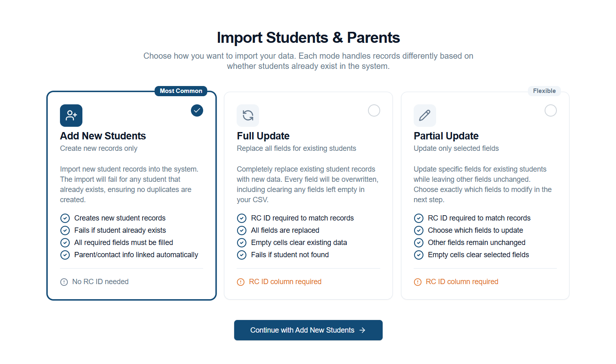Click the RC ID column required text in Full Update
Viewport: 616px width, 364px height.
point(285,282)
